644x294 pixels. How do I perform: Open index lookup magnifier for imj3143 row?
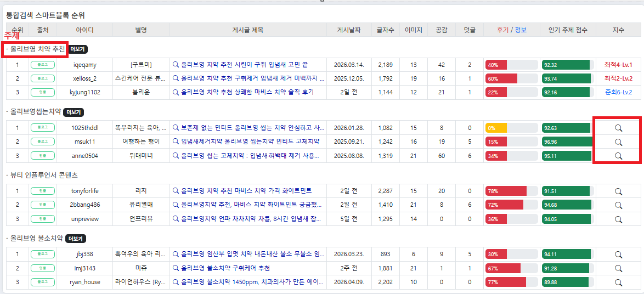click(x=618, y=268)
